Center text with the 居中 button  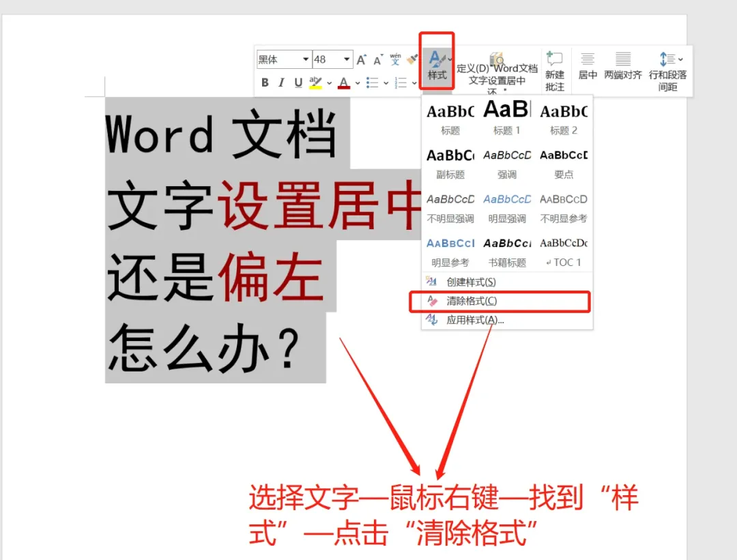click(588, 65)
